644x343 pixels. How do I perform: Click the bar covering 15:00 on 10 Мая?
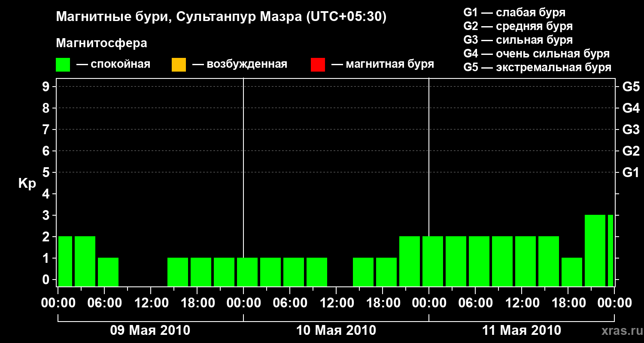(x=363, y=272)
